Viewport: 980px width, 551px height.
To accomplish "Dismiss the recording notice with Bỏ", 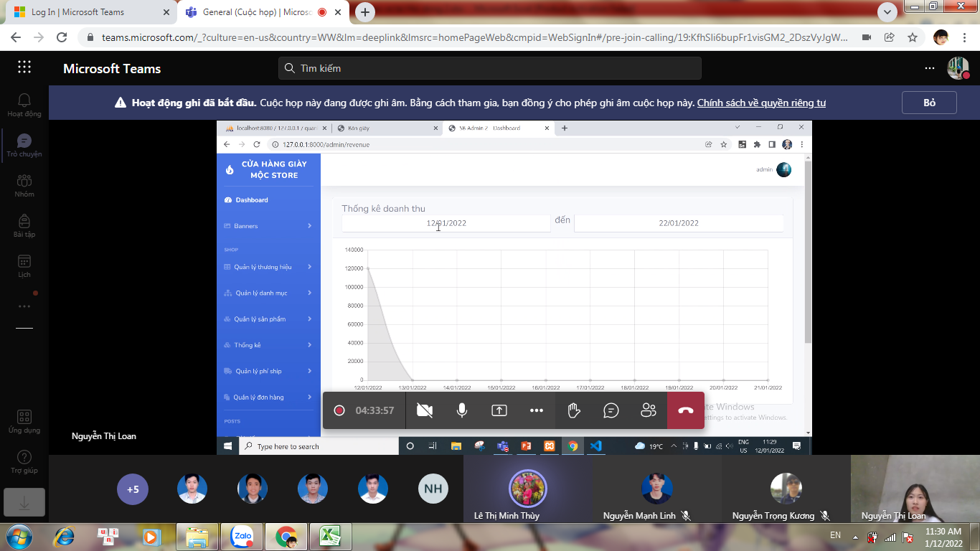I will tap(929, 103).
